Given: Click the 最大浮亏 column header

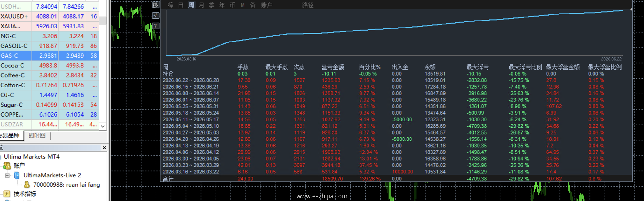Looking at the screenshot, I should [x=478, y=67].
